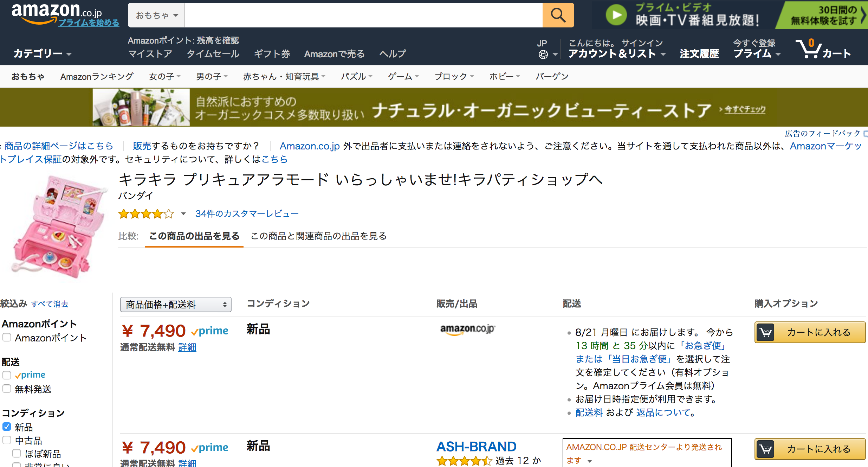Viewport: 868px width, 467px height.
Task: Click the ASH-BRAND seller name
Action: click(476, 447)
